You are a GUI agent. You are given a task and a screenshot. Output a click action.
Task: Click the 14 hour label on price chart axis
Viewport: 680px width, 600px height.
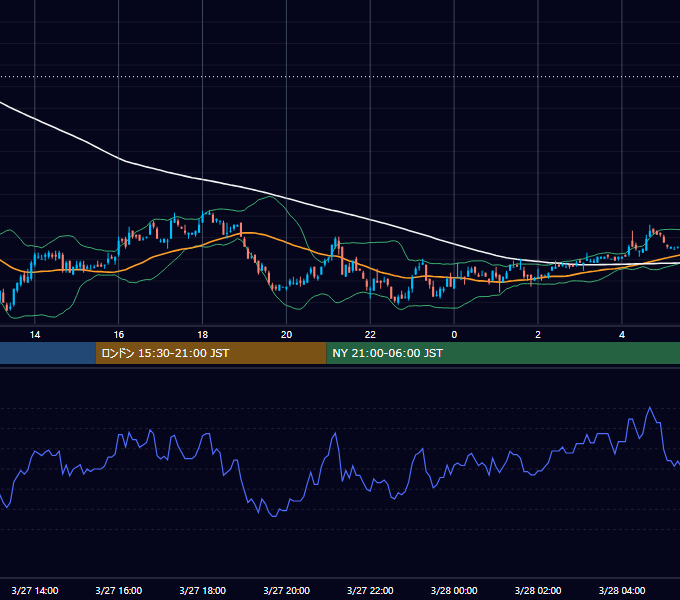(35, 335)
